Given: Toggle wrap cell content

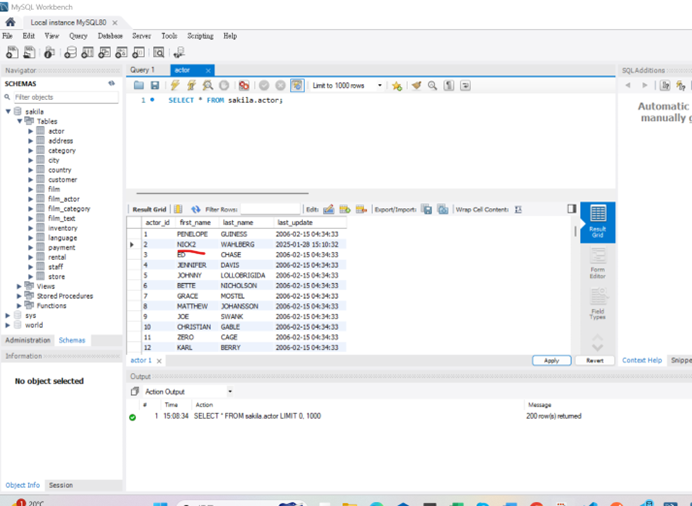Looking at the screenshot, I should point(519,209).
